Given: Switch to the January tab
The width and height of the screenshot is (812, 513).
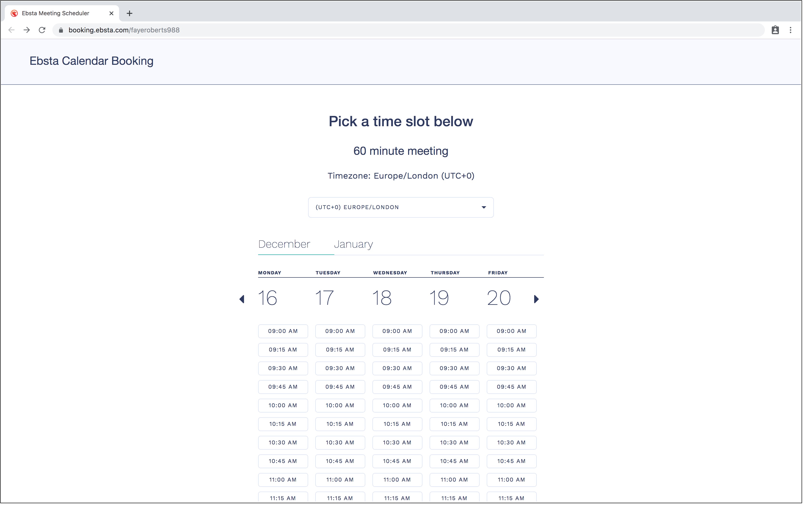Looking at the screenshot, I should [353, 244].
